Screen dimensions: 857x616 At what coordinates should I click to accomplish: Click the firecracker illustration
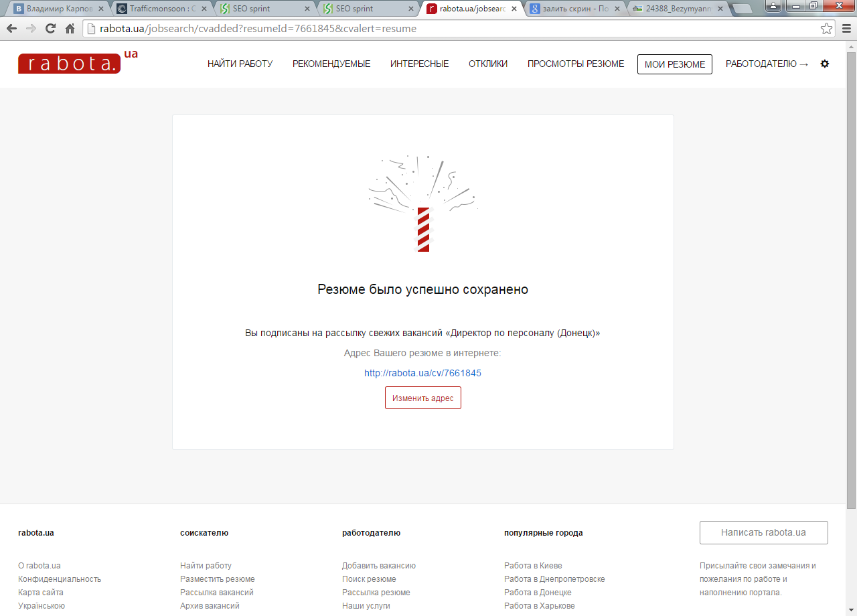(423, 204)
